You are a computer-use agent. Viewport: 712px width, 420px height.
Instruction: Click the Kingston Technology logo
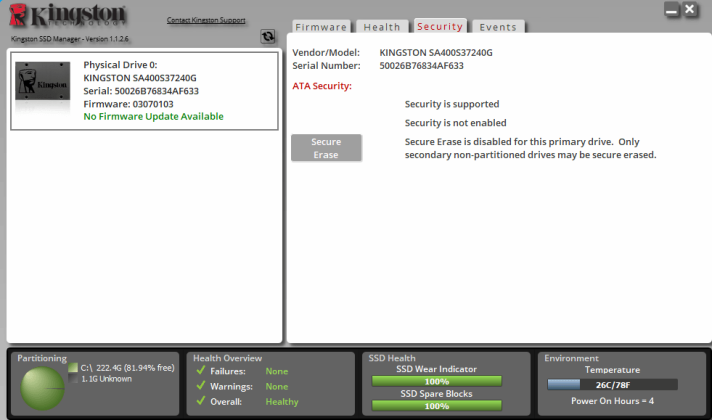point(67,16)
